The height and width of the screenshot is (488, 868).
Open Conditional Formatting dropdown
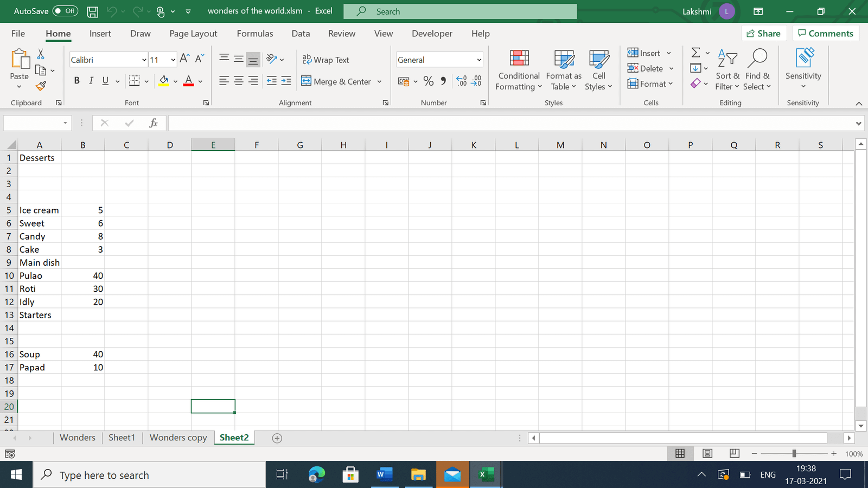click(519, 70)
